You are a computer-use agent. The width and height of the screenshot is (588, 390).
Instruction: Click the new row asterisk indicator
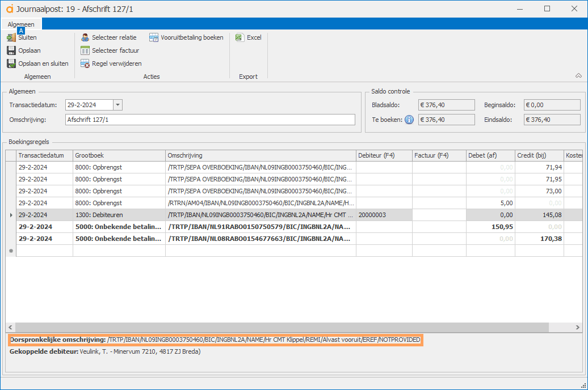click(x=11, y=251)
